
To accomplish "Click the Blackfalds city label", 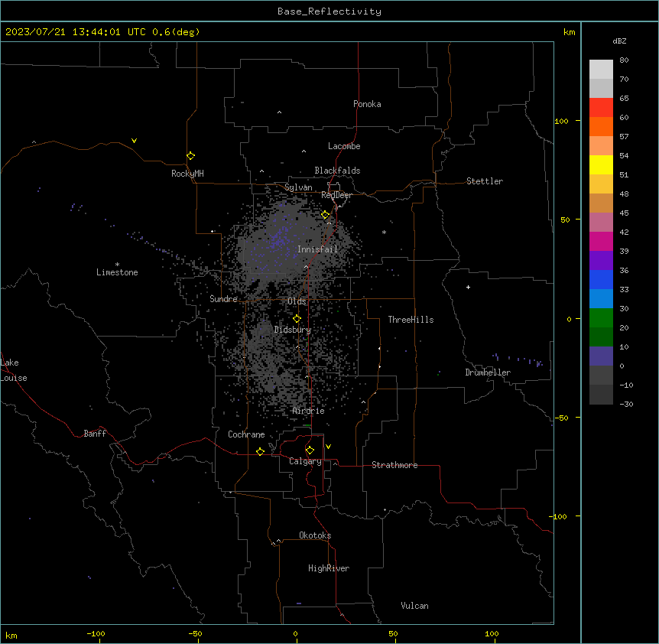I will tap(337, 171).
